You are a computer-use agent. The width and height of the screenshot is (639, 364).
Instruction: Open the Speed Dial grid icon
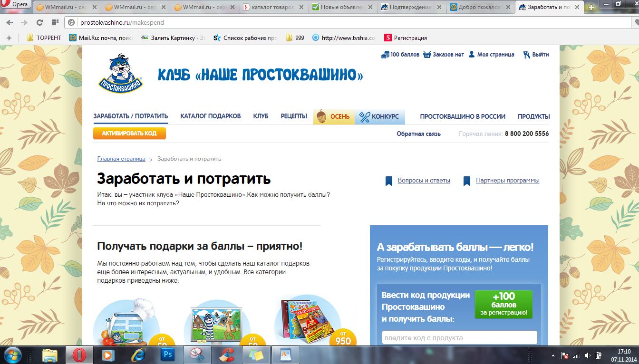55,22
